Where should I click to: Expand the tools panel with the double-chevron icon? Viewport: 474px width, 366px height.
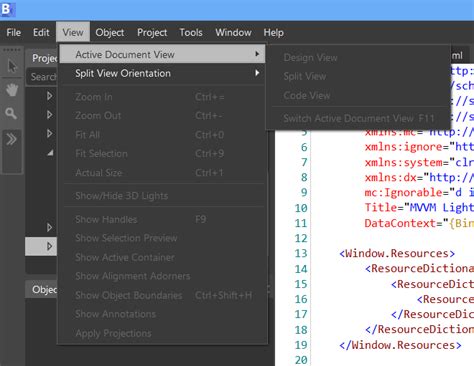coord(11,139)
